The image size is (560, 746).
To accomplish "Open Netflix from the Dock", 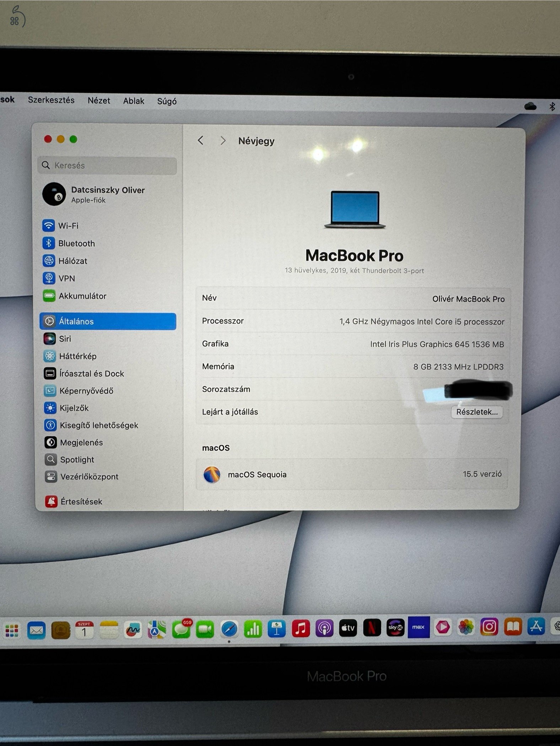I will (372, 628).
